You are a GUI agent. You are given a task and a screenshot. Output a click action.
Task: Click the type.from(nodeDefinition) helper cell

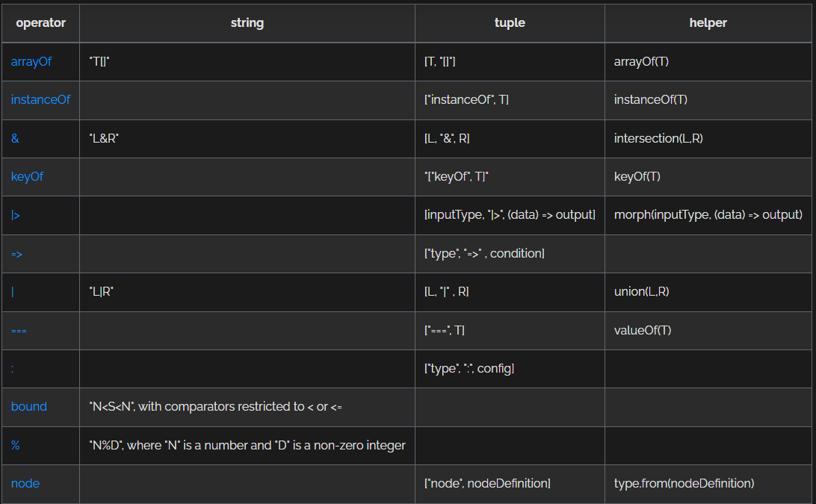click(684, 483)
